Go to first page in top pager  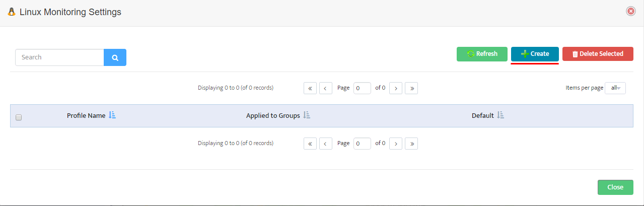point(310,88)
